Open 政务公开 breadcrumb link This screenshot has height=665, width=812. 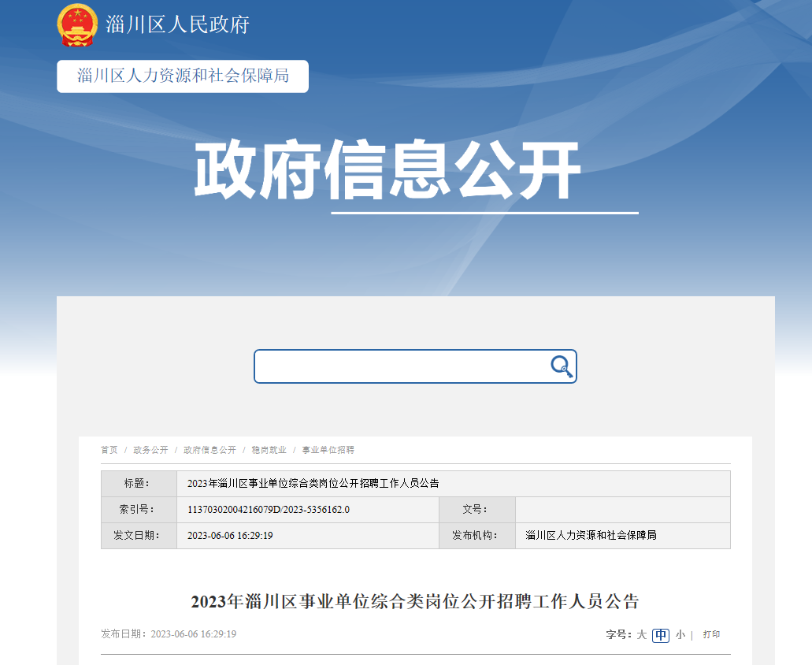pos(150,450)
